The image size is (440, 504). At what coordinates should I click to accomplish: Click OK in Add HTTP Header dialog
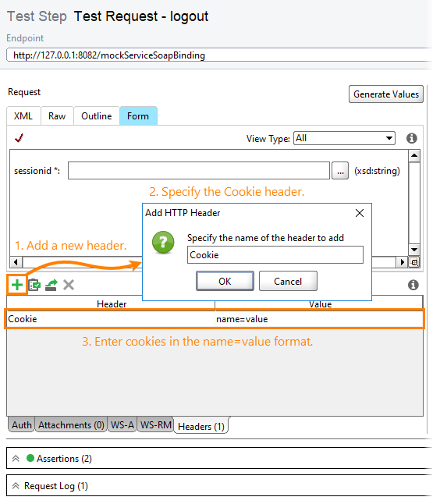coord(225,281)
